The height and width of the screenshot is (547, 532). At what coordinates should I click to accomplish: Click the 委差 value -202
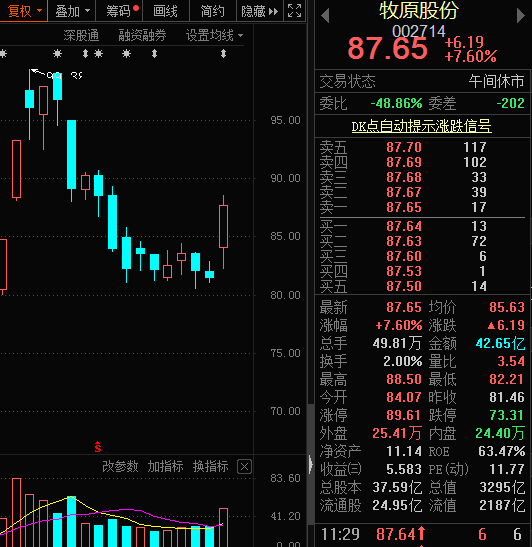coord(510,103)
